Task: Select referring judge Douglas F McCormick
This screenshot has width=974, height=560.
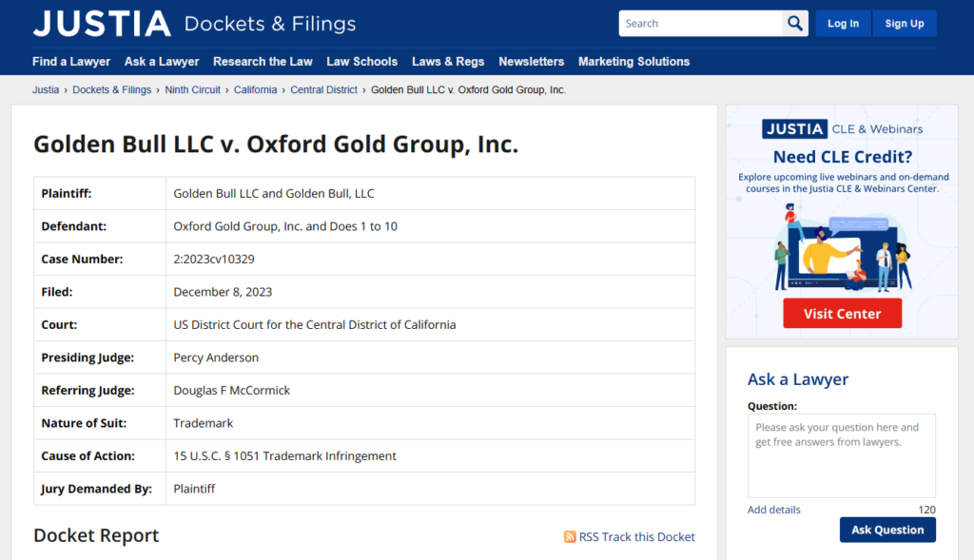Action: 232,391
